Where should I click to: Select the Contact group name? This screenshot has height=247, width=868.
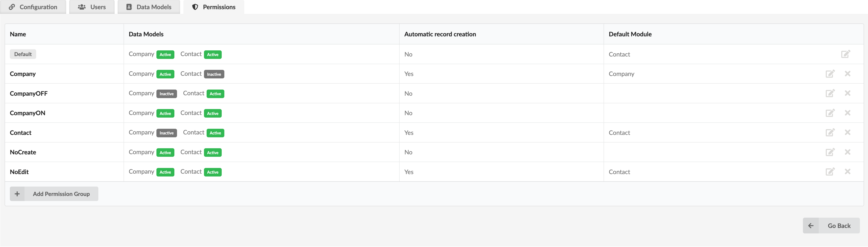coord(21,133)
